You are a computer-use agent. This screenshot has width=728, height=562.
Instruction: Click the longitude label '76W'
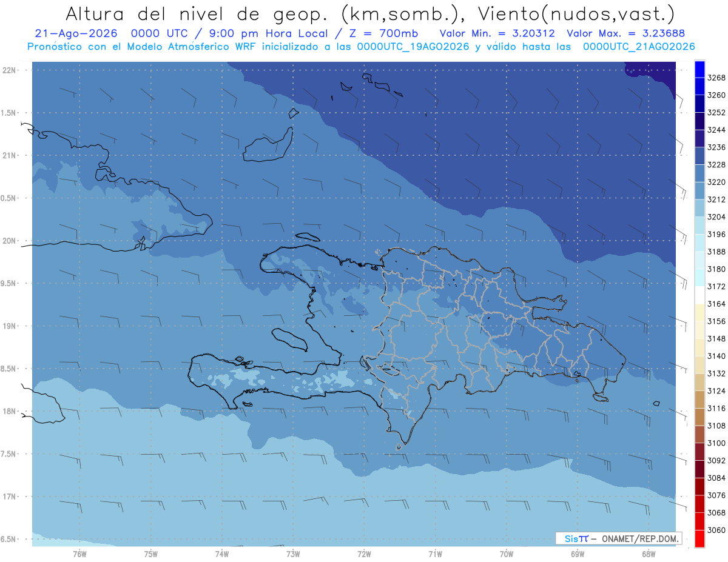point(79,554)
